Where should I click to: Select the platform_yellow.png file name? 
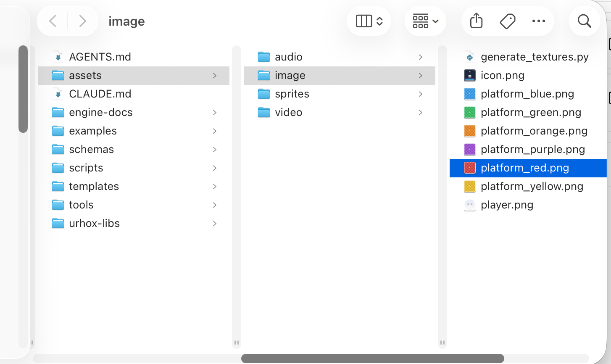tap(532, 186)
